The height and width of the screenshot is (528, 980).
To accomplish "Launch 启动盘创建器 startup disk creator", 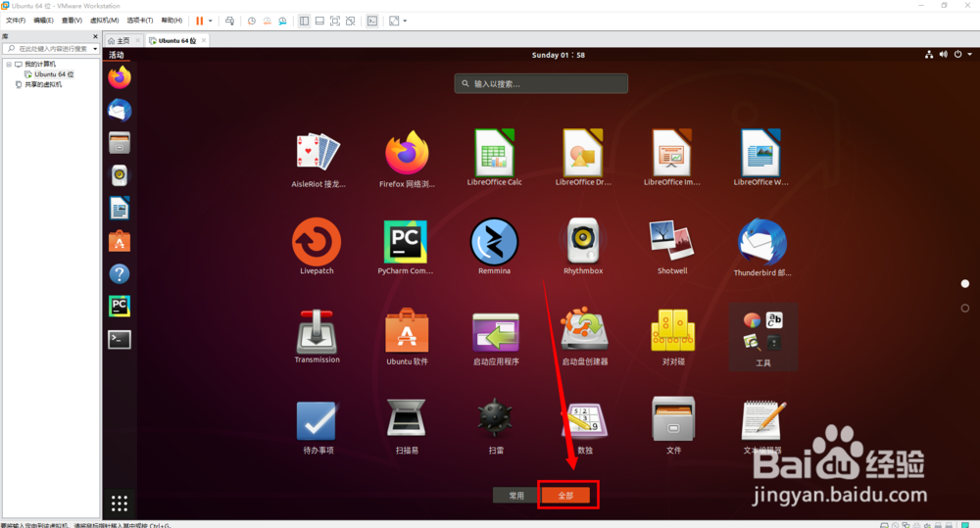I will (584, 336).
